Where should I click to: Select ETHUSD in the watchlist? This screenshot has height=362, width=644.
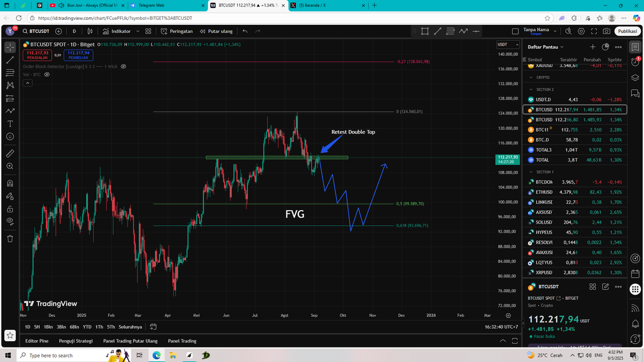click(575, 192)
